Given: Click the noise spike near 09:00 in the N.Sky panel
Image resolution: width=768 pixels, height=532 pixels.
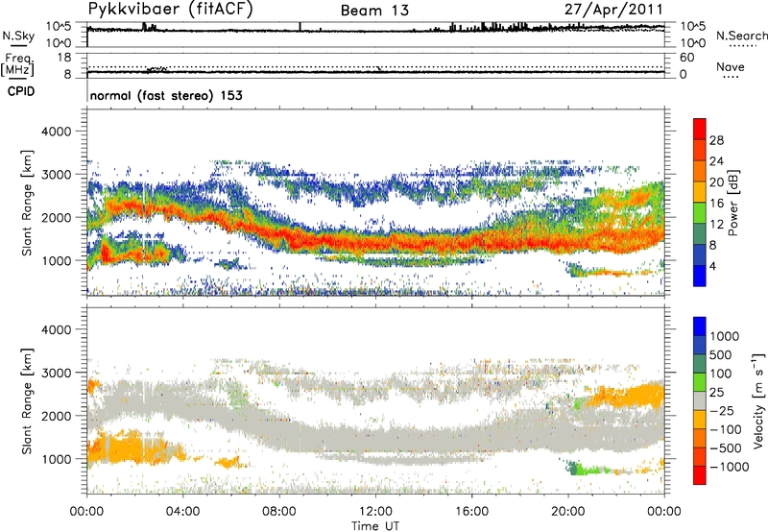Looking at the screenshot, I should point(300,27).
